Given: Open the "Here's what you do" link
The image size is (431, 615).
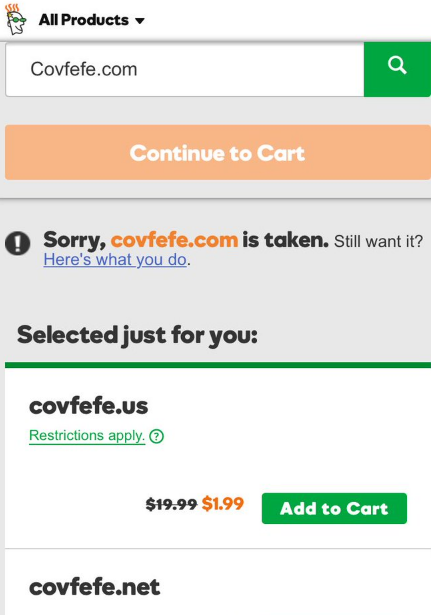Looking at the screenshot, I should pyautogui.click(x=115, y=260).
